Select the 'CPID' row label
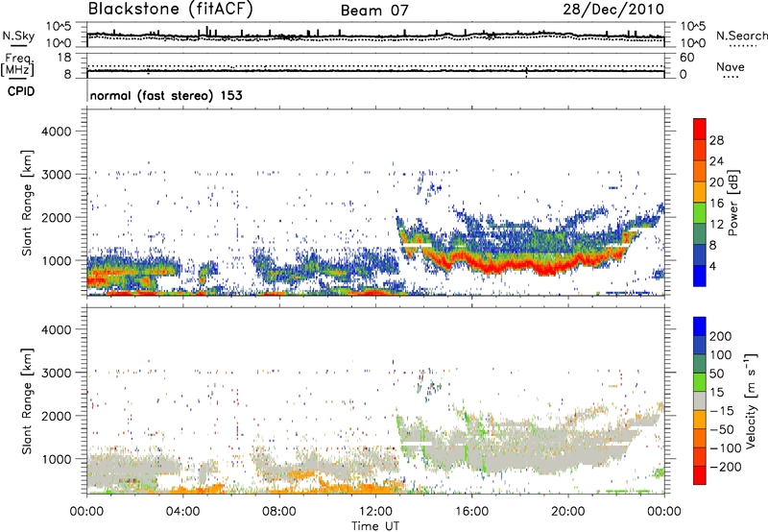The height and width of the screenshot is (532, 768). pyautogui.click(x=21, y=91)
